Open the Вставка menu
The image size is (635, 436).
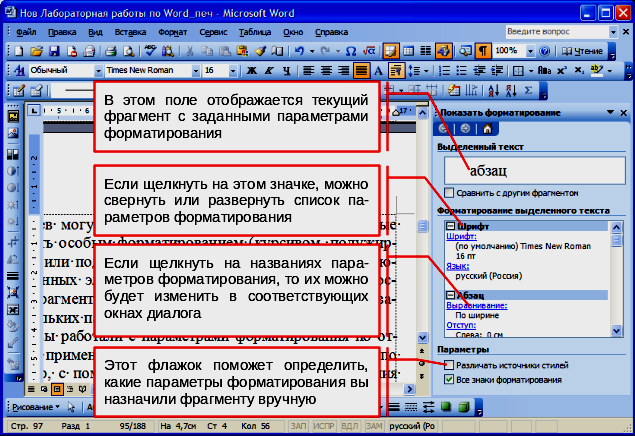click(x=130, y=32)
